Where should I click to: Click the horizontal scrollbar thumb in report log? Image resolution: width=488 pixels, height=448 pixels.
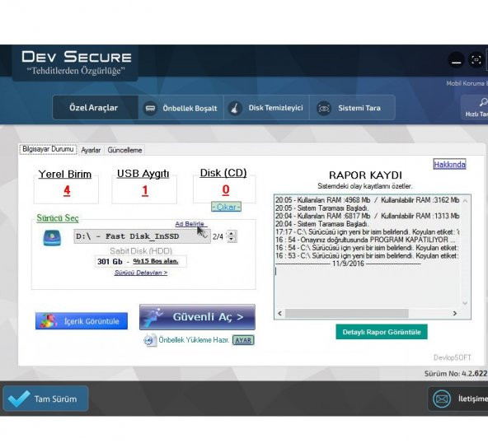point(347,314)
